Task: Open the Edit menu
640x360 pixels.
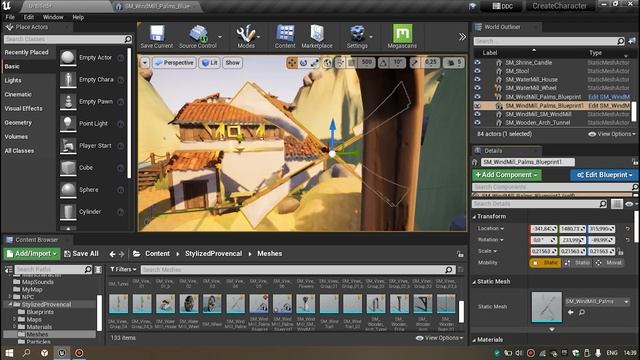Action: click(29, 17)
